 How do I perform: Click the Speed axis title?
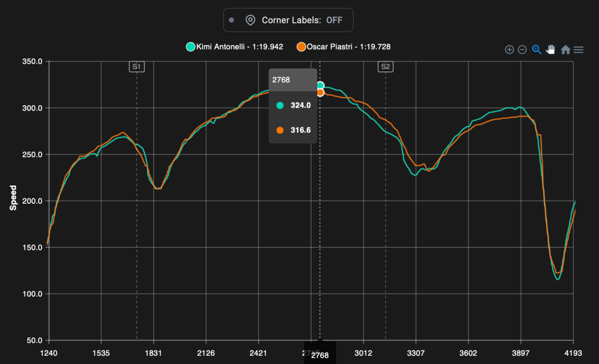point(13,198)
